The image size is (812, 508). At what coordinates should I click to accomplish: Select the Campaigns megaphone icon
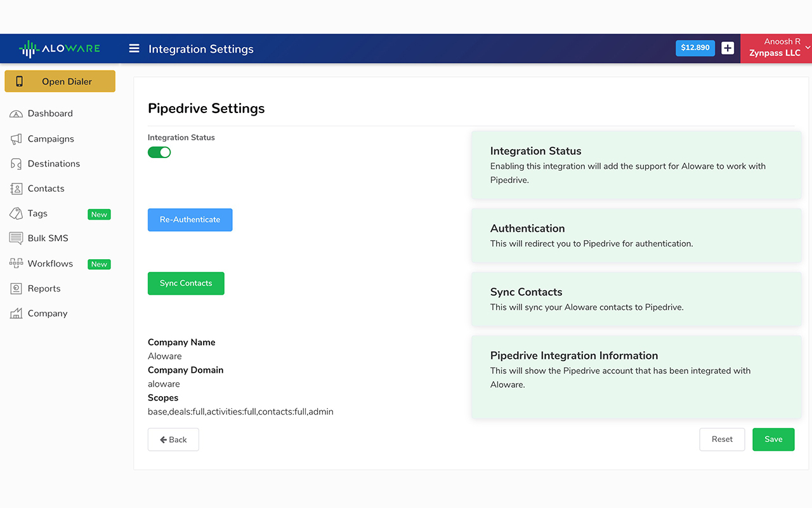tap(16, 138)
